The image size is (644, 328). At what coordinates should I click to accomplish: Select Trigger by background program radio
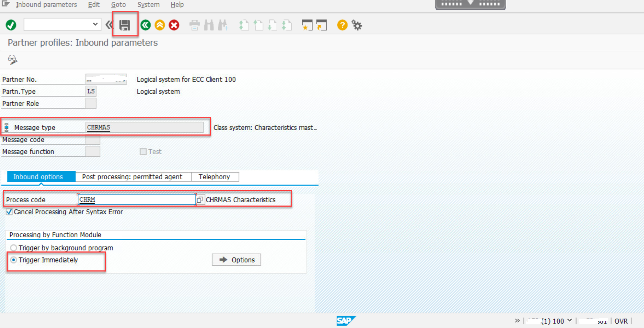(13, 248)
